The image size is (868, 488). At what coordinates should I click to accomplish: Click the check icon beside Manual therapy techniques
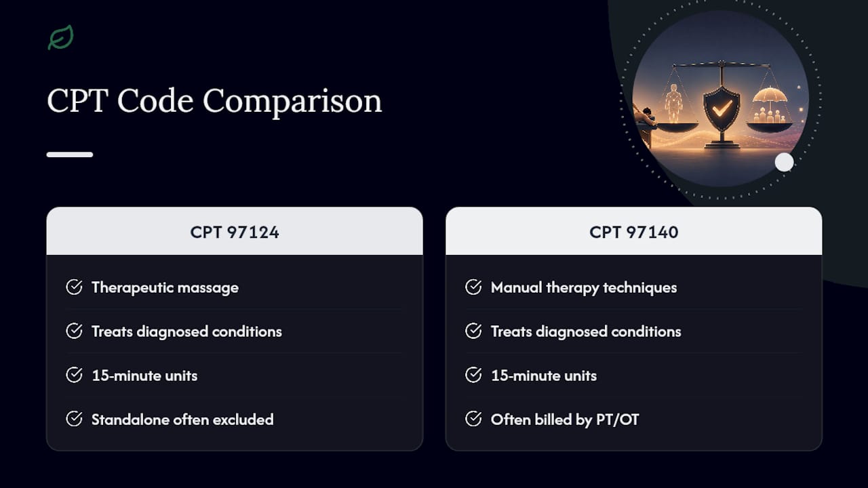coord(473,287)
